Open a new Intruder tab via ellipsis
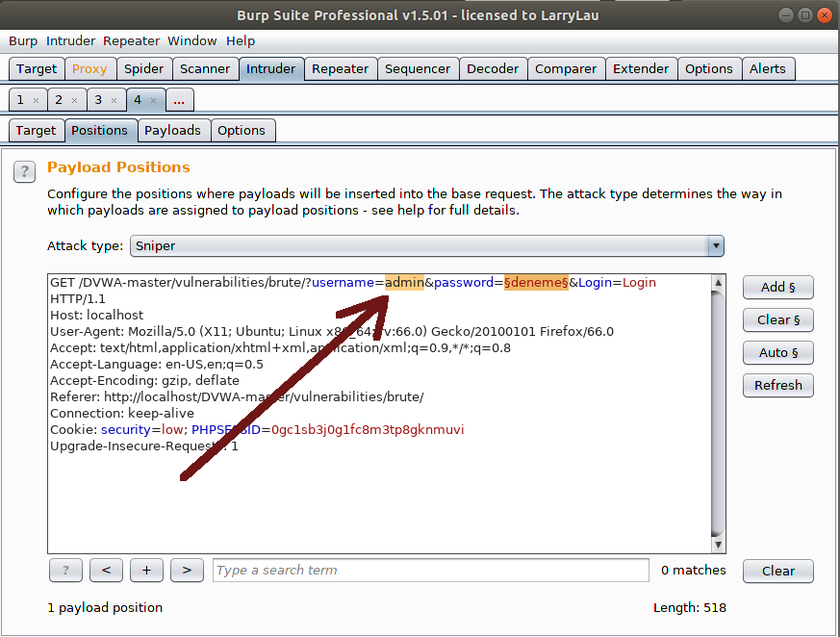Image resolution: width=840 pixels, height=637 pixels. click(180, 100)
